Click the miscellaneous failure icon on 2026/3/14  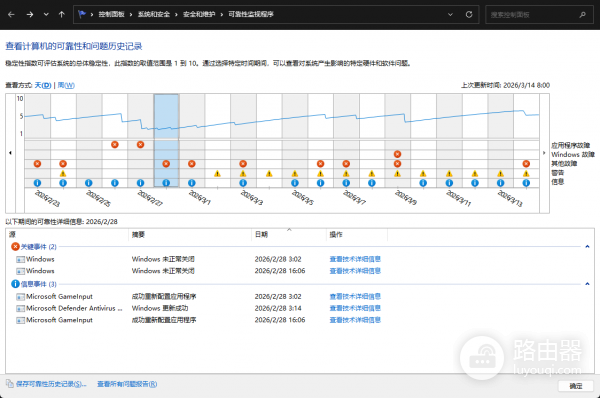click(526, 164)
